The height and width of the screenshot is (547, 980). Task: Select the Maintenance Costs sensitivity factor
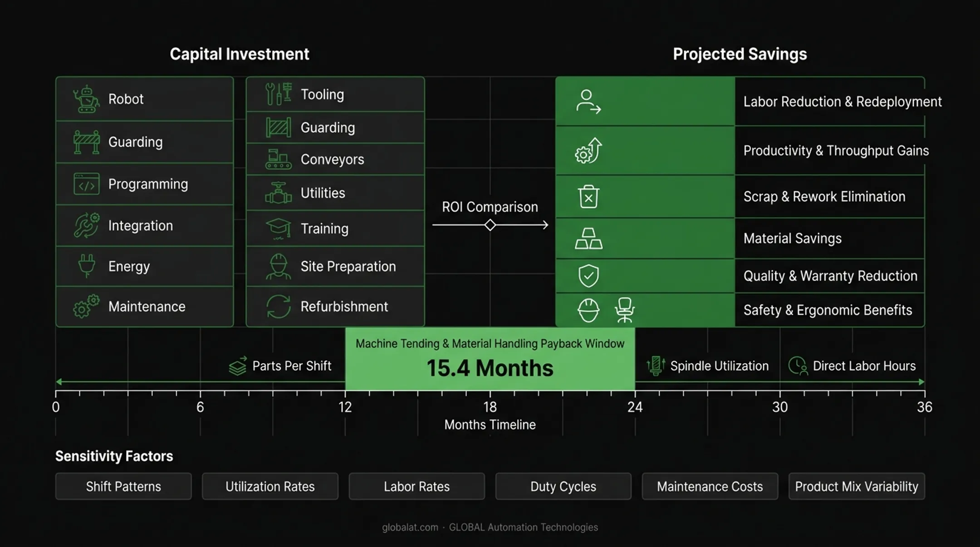point(710,486)
